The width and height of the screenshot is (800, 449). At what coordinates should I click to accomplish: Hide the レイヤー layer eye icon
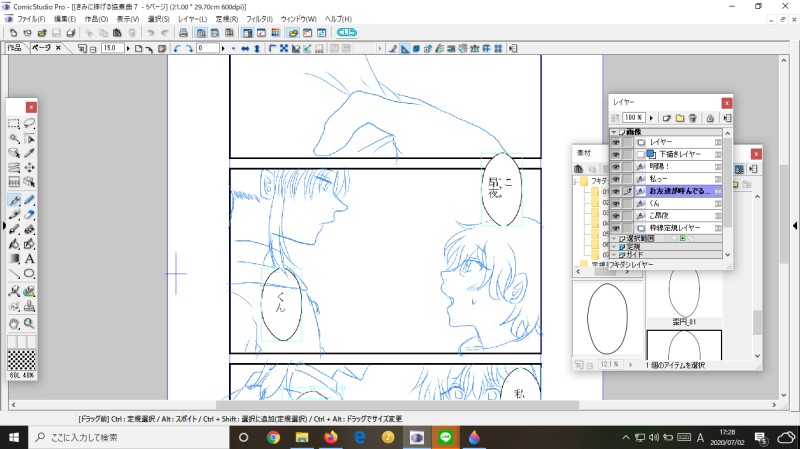pyautogui.click(x=616, y=142)
